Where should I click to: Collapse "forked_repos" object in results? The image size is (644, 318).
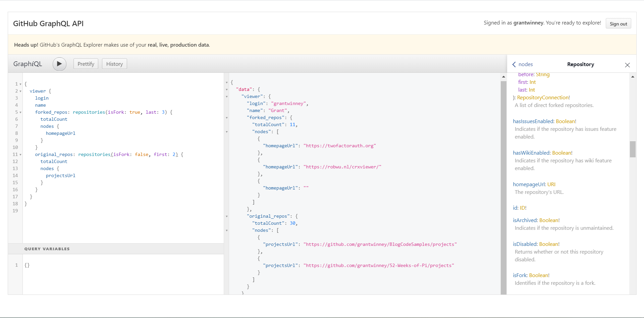227,118
